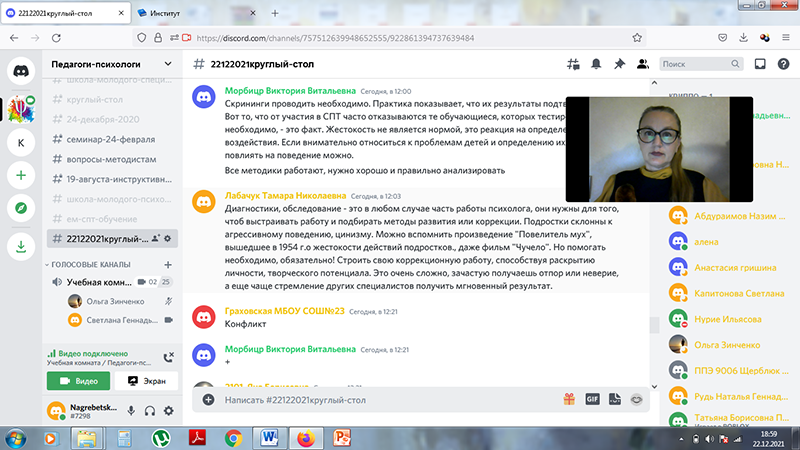Open Discord home direct messages
The height and width of the screenshot is (450, 800).
tap(21, 70)
